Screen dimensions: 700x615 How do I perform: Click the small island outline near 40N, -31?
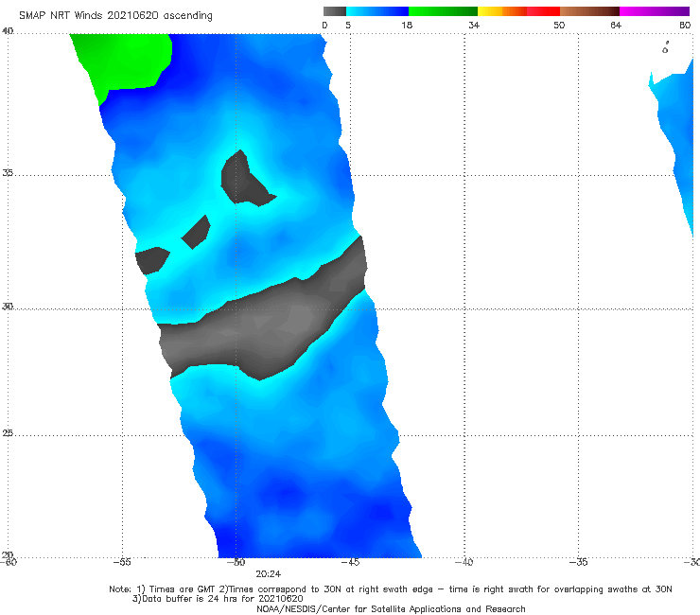(665, 48)
